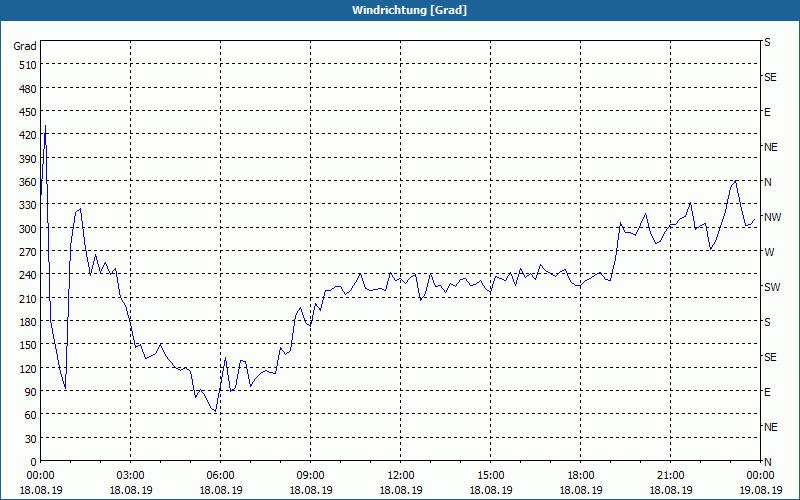Select the 18:00 time axis label

581,476
